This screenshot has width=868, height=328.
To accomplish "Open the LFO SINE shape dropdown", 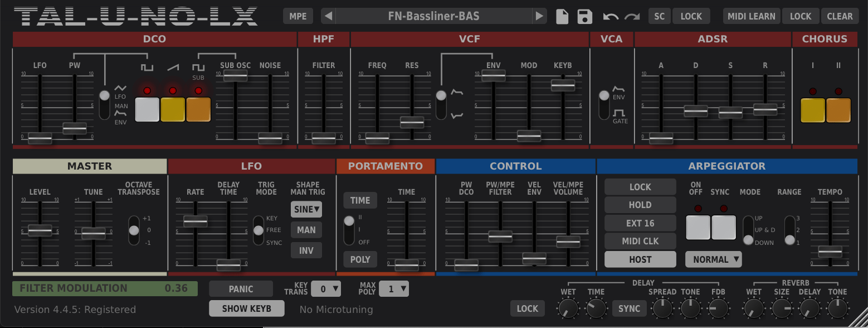I will coord(306,209).
